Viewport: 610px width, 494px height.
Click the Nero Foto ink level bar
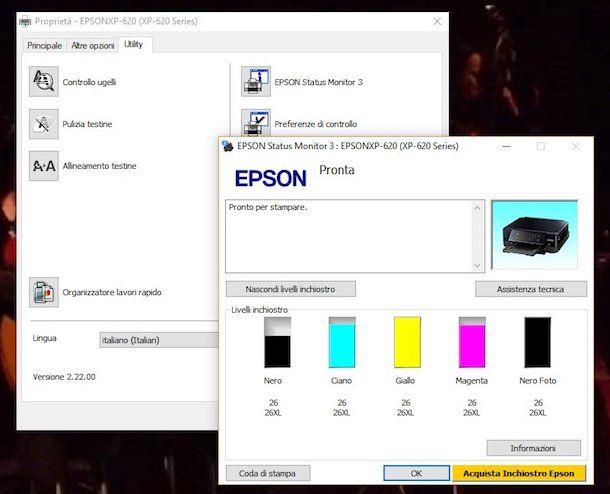(538, 342)
